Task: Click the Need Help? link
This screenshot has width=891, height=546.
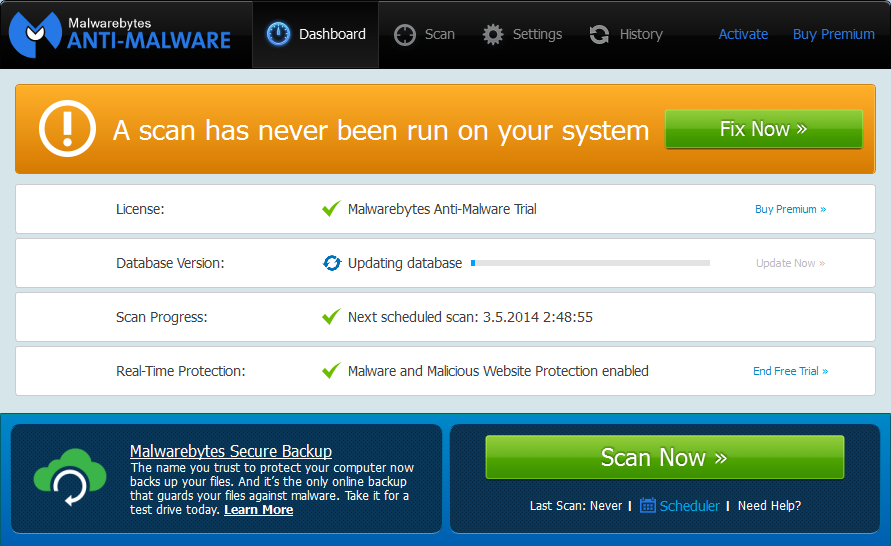Action: coord(769,506)
